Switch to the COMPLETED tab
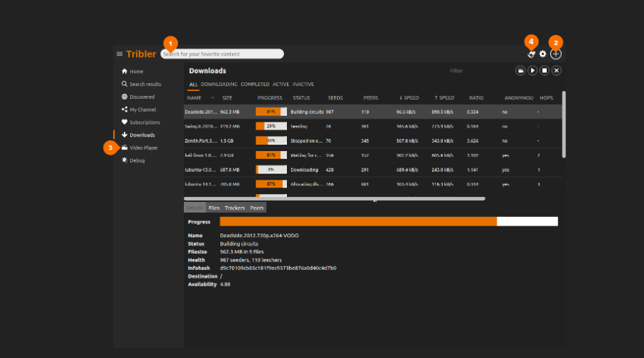Image resolution: width=644 pixels, height=358 pixels. pos(255,84)
